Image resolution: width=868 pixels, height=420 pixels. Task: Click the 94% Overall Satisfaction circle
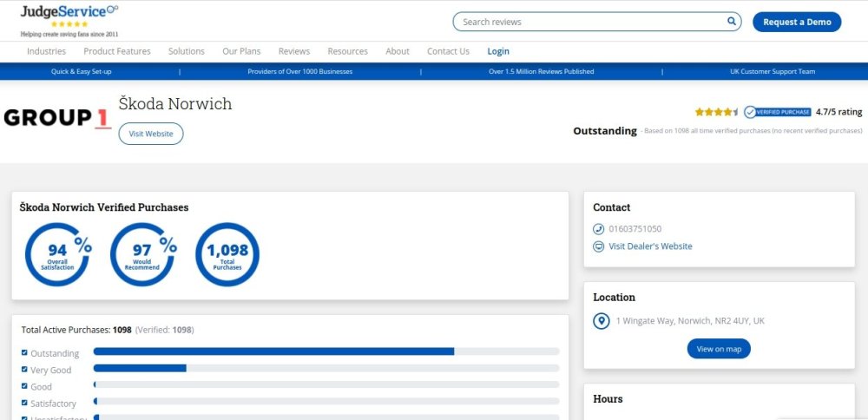(x=57, y=254)
